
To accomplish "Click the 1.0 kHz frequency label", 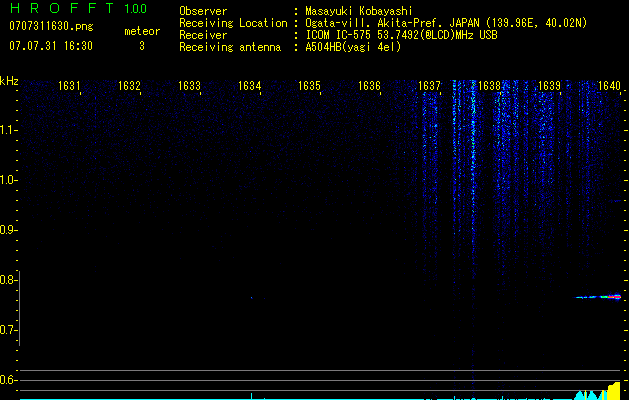I will 8,180.
